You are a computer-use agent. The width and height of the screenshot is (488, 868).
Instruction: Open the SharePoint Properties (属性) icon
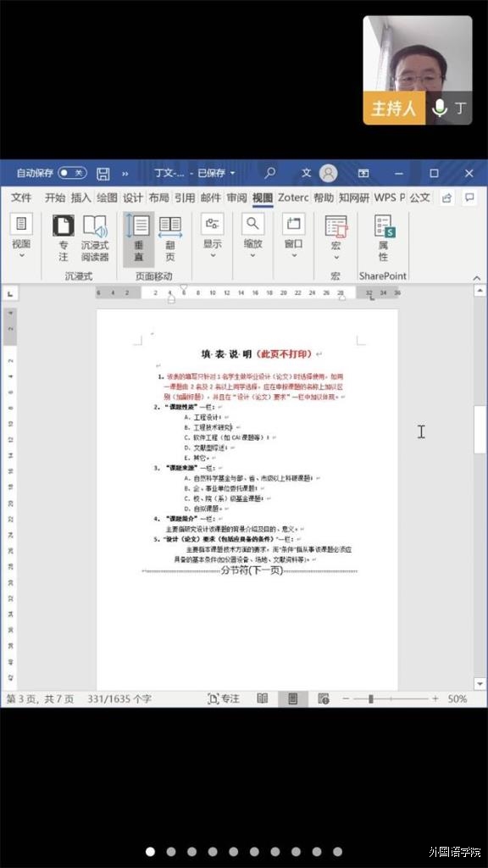(384, 238)
